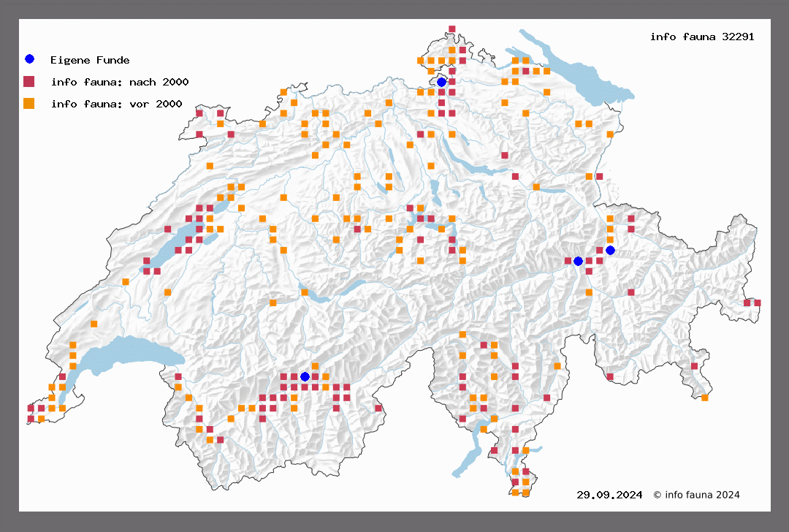Select the blue dot near the northern border
Viewport: 789px width, 532px height.
click(441, 82)
